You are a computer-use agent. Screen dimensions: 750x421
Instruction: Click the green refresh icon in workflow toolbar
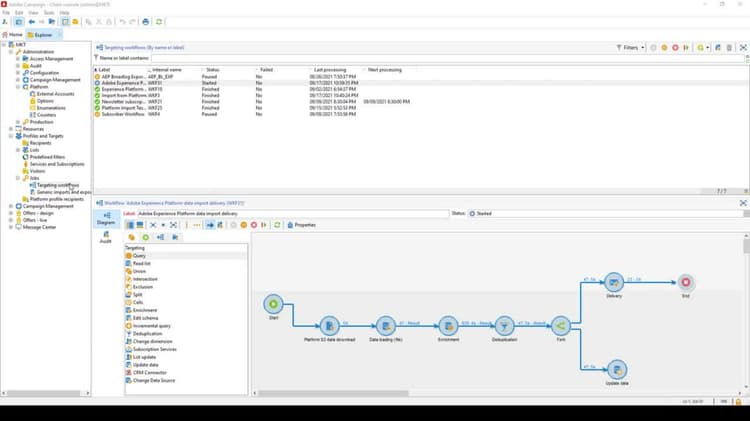coord(277,225)
